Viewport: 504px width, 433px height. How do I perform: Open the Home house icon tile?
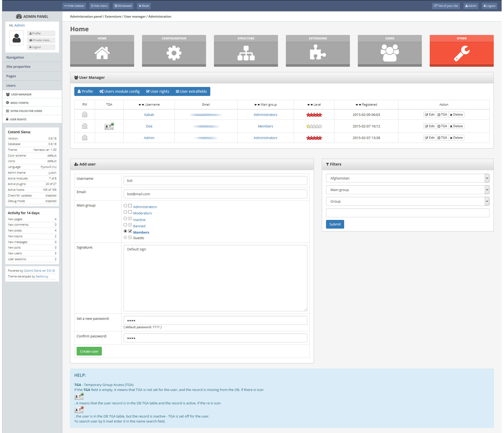(x=102, y=53)
